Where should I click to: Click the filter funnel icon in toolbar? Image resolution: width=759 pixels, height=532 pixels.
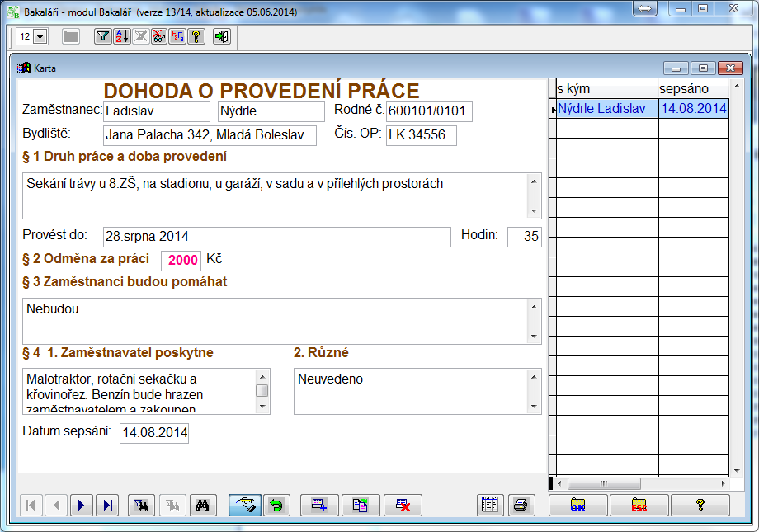pos(101,36)
